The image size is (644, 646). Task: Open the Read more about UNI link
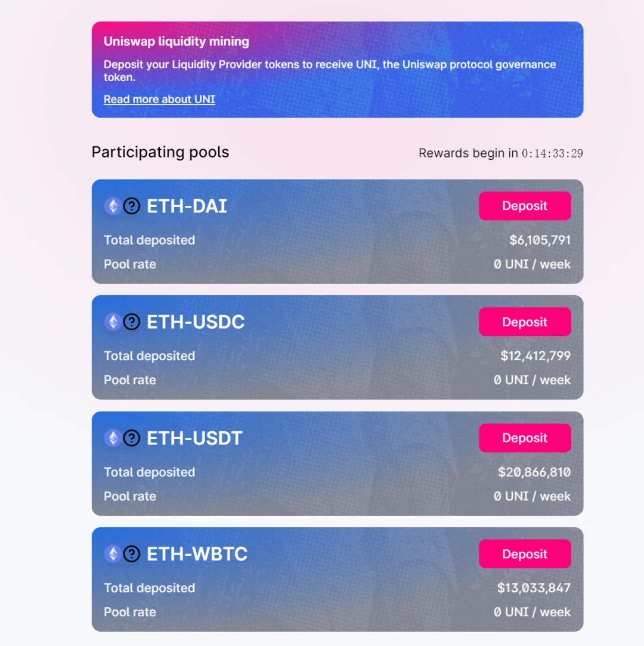pyautogui.click(x=159, y=99)
